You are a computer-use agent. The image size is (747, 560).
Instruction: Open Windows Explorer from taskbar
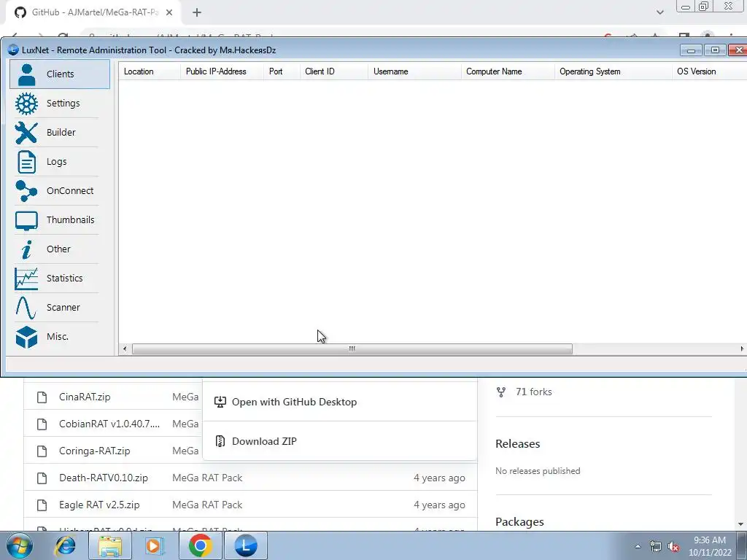(x=110, y=545)
